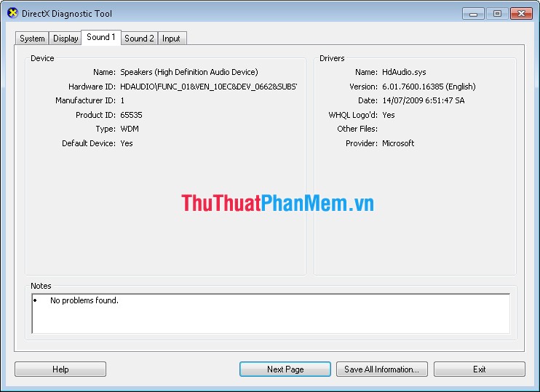Click the driver version 6.01.7600.16385 (English)

[x=429, y=87]
